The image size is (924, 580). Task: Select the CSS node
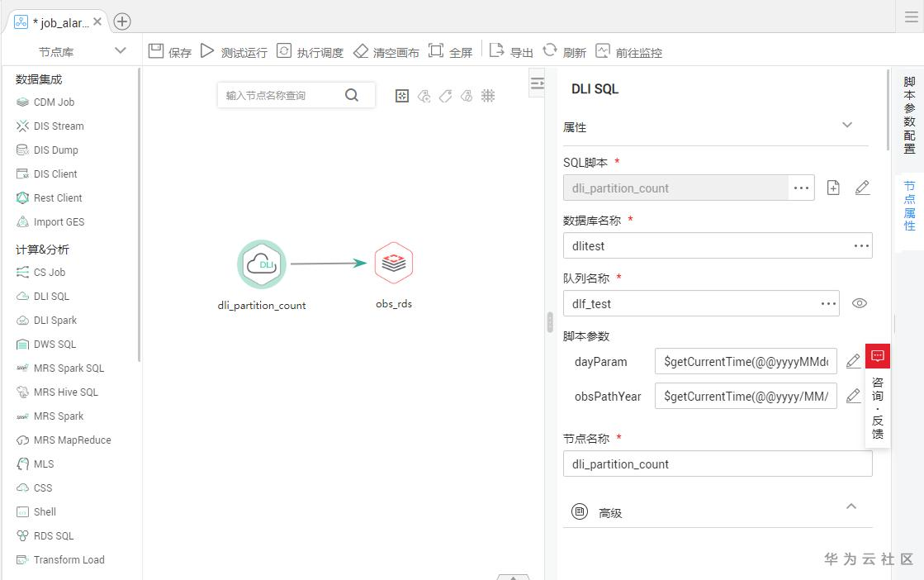[35, 488]
